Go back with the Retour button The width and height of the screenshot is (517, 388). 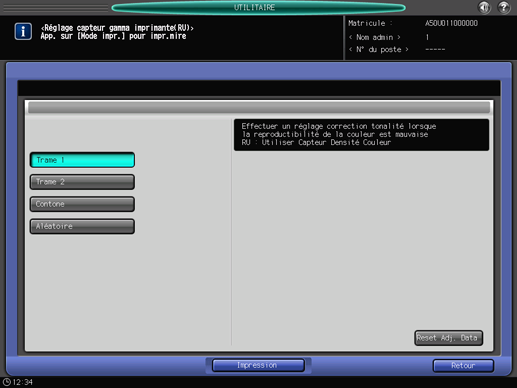pyautogui.click(x=463, y=366)
